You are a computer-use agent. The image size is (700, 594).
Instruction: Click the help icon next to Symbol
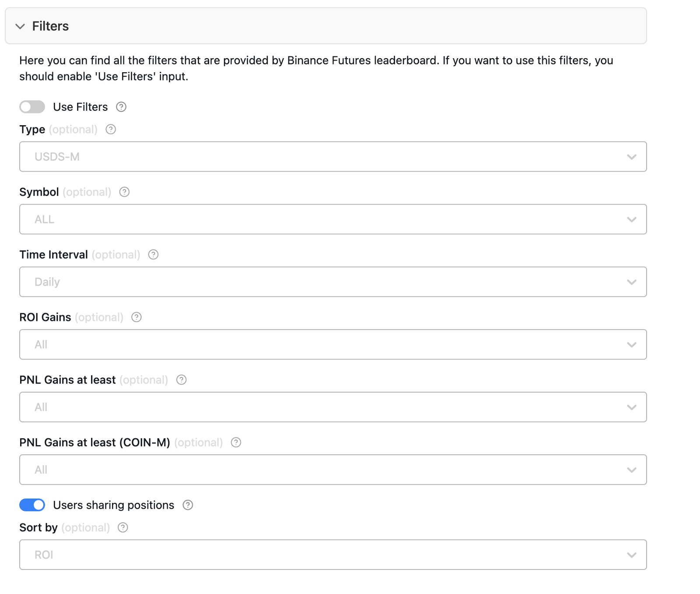point(124,192)
